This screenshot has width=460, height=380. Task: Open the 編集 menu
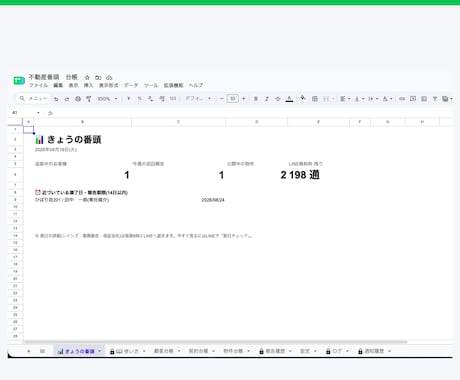(58, 85)
